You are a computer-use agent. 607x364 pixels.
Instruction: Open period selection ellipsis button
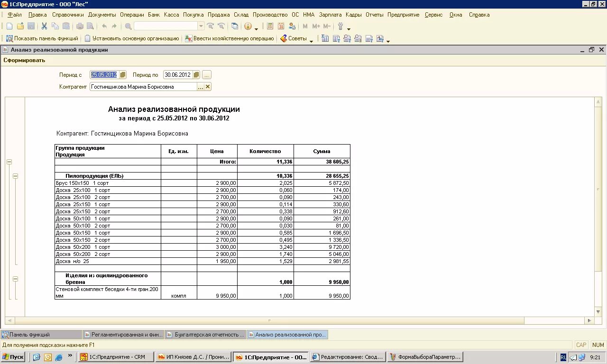[206, 75]
